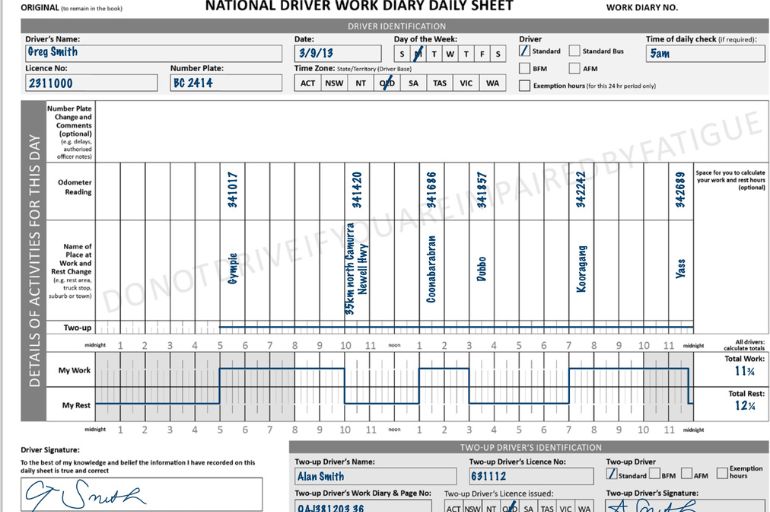Select Monday in Day of the Week

coord(418,54)
